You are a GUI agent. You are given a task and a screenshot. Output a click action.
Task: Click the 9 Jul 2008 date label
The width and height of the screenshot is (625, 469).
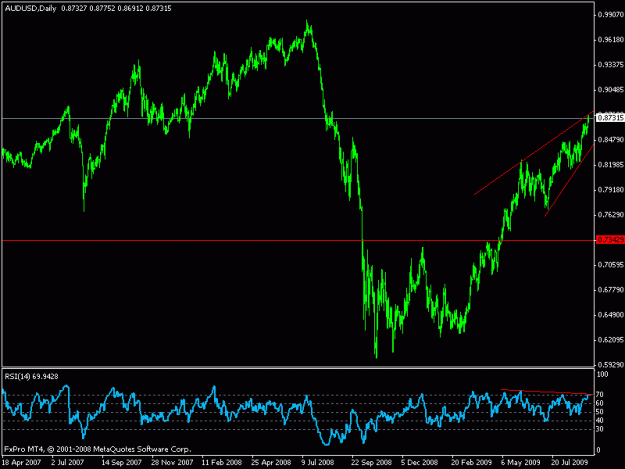click(318, 463)
